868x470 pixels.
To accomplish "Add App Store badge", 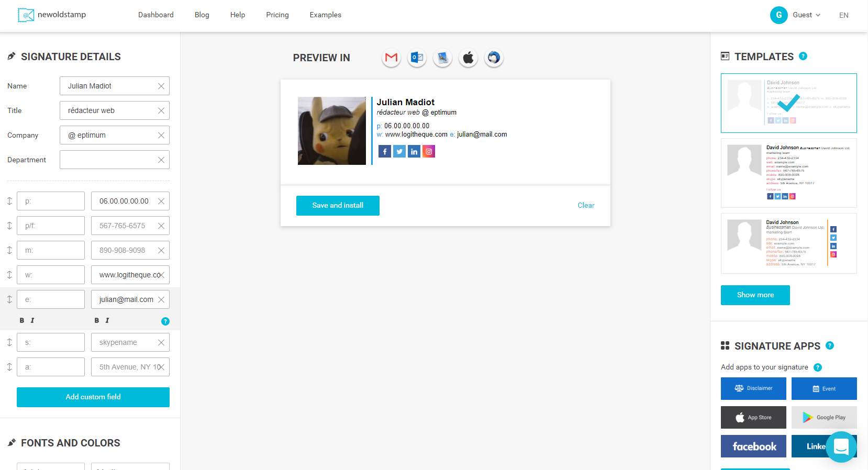I will pos(753,417).
